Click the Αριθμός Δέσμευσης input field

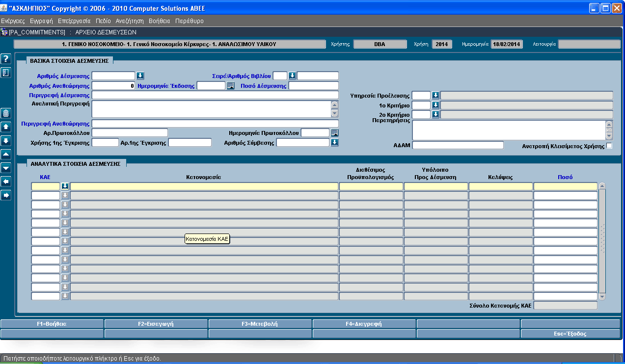point(113,76)
